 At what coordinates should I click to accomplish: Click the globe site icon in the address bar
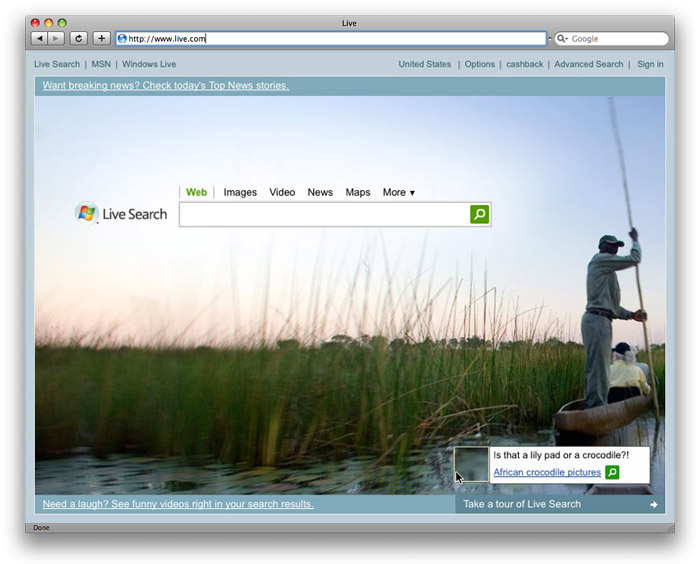click(x=122, y=39)
